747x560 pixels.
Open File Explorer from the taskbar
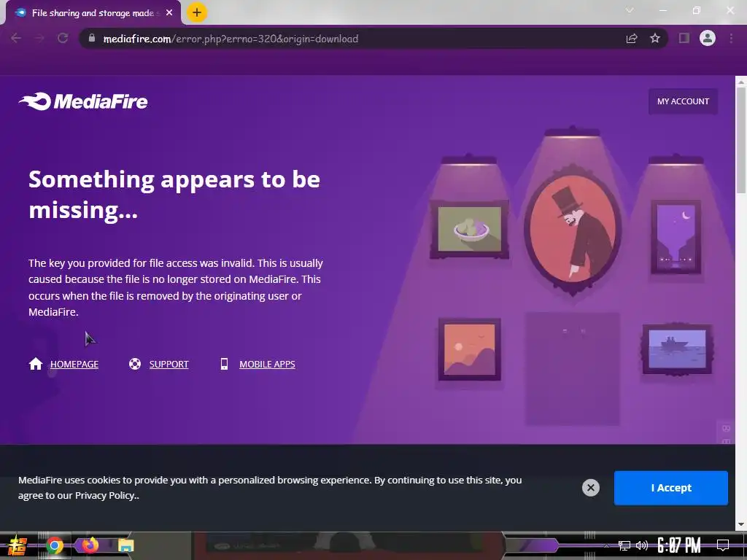(x=125, y=545)
